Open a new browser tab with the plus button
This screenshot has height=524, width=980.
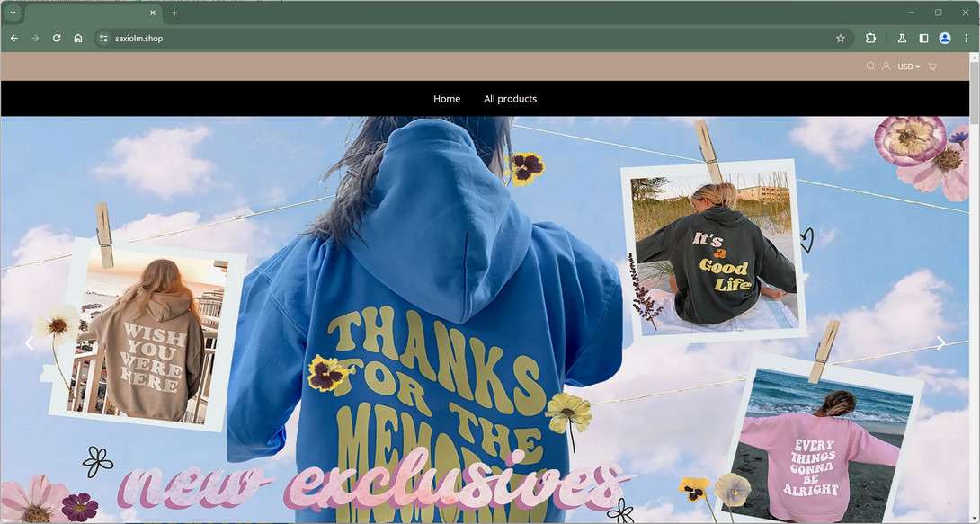[x=174, y=13]
